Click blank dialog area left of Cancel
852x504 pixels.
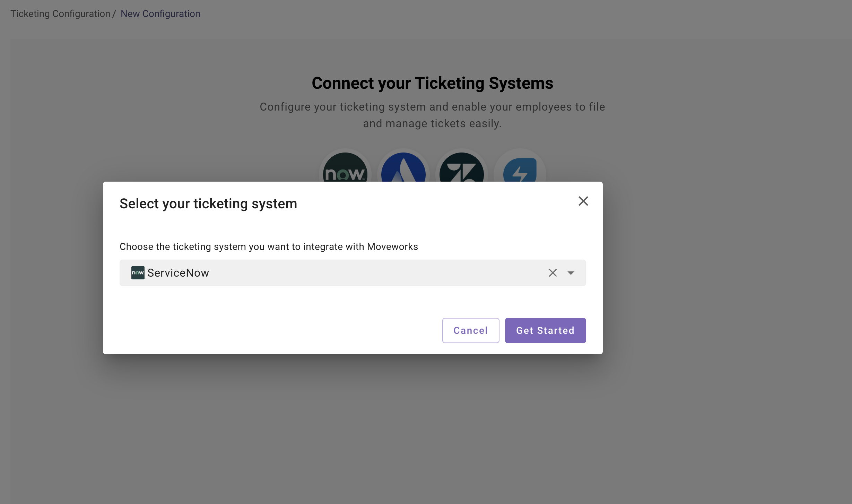(277, 330)
